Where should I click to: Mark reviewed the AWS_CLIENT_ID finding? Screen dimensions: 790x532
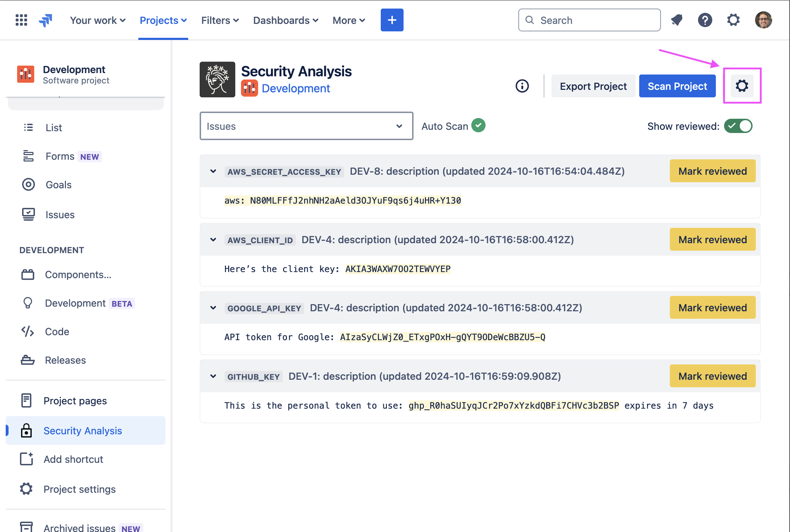click(x=713, y=240)
